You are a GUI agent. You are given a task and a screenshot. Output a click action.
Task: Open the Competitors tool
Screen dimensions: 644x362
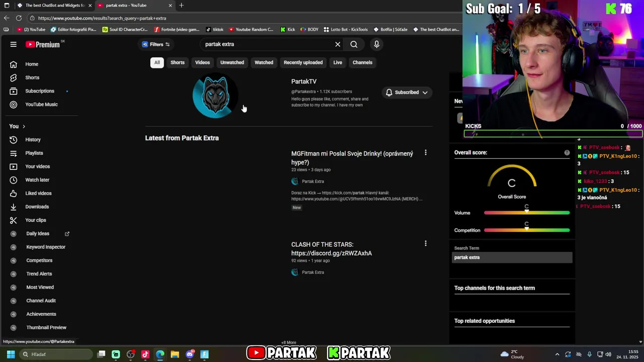(x=39, y=260)
